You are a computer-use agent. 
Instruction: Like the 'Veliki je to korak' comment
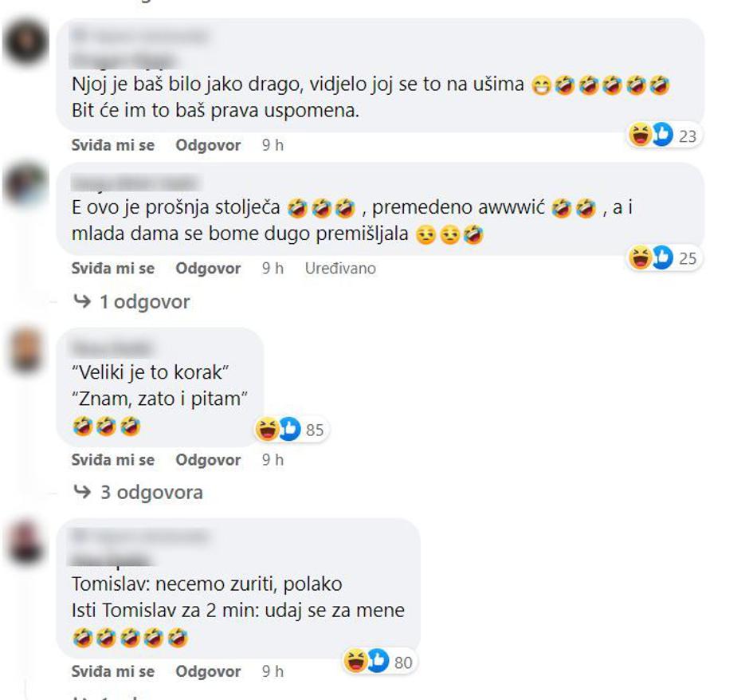click(112, 460)
